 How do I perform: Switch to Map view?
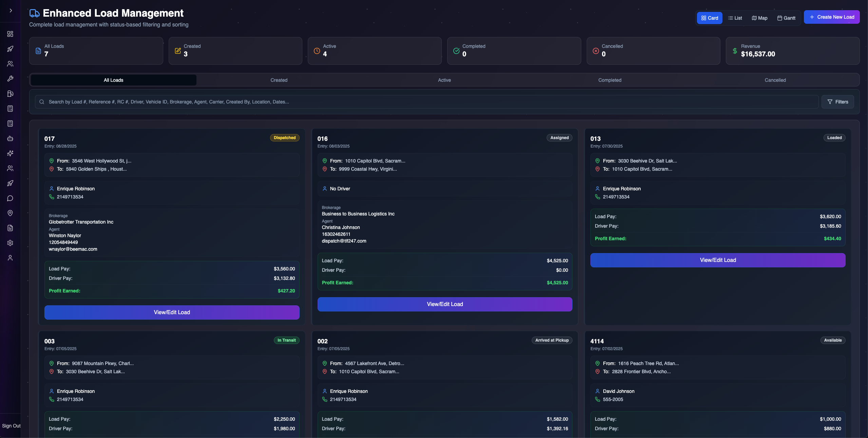click(x=759, y=18)
